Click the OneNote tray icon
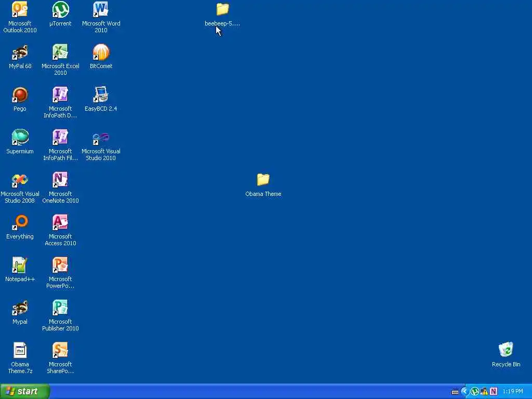 (x=494, y=392)
